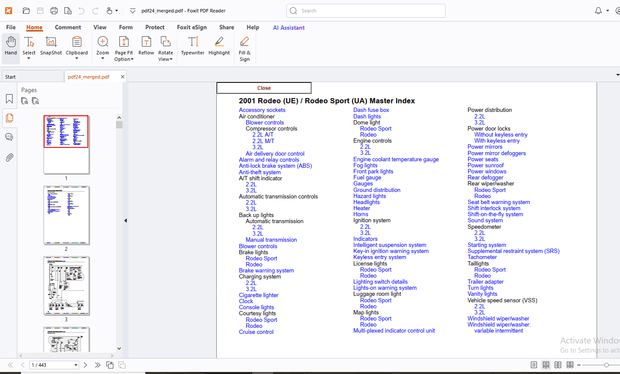Click Rotate View icon
This screenshot has height=374, width=620.
click(165, 42)
